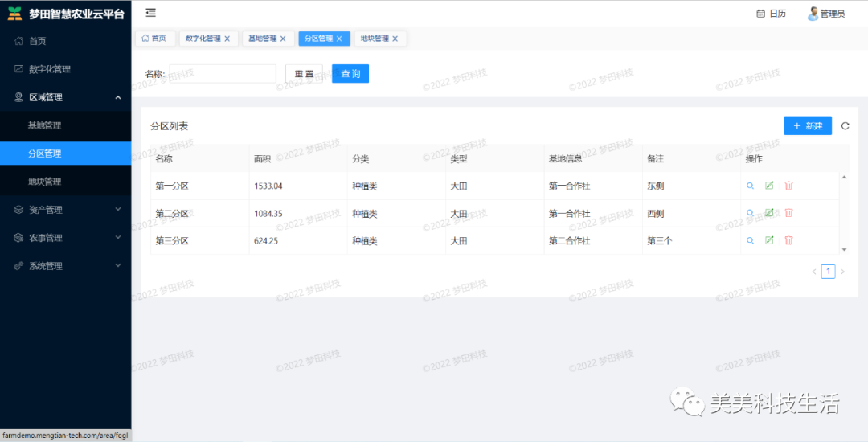Image resolution: width=868 pixels, height=442 pixels.
Task: Click the home icon in 首页 sidebar item
Action: (x=18, y=41)
